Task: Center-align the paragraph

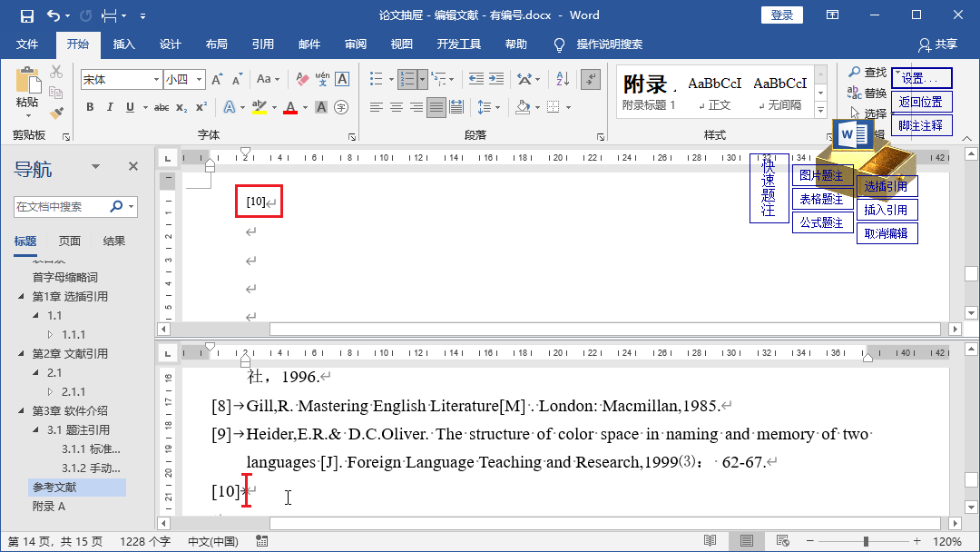Action: [x=397, y=107]
